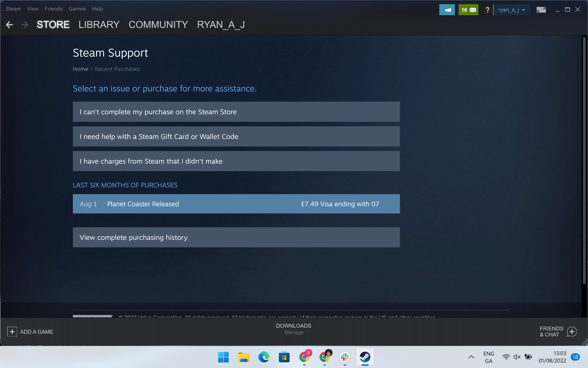The image size is (588, 368).
Task: Open the Help menu
Action: click(x=97, y=9)
